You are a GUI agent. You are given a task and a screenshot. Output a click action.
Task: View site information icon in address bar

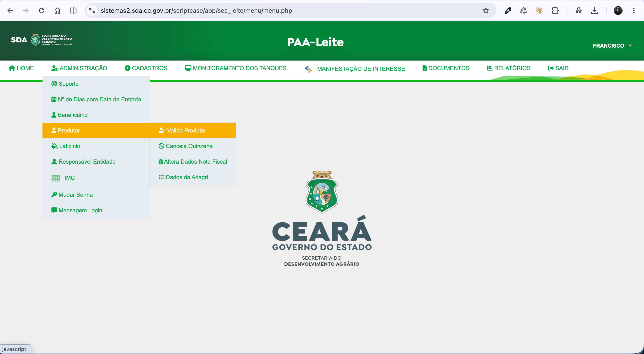tap(92, 11)
